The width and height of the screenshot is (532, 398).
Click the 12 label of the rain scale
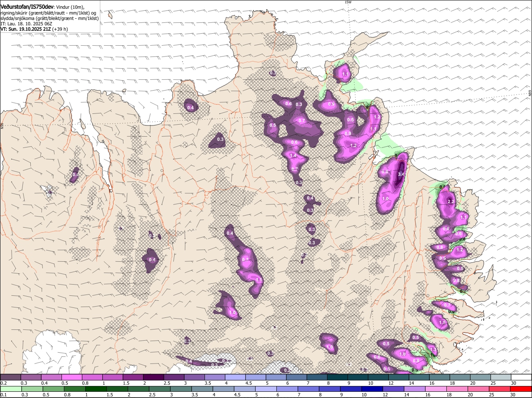(x=386, y=395)
